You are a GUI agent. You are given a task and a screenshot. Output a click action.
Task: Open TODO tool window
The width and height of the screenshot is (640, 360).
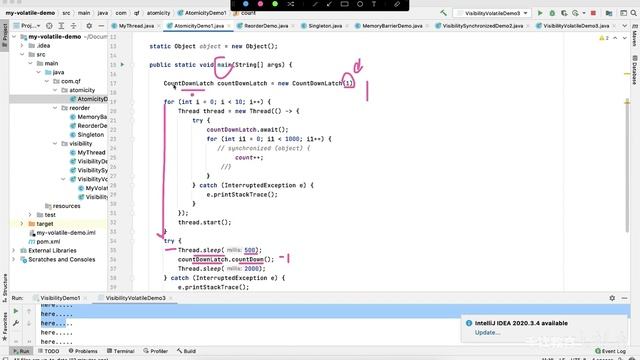(x=49, y=351)
